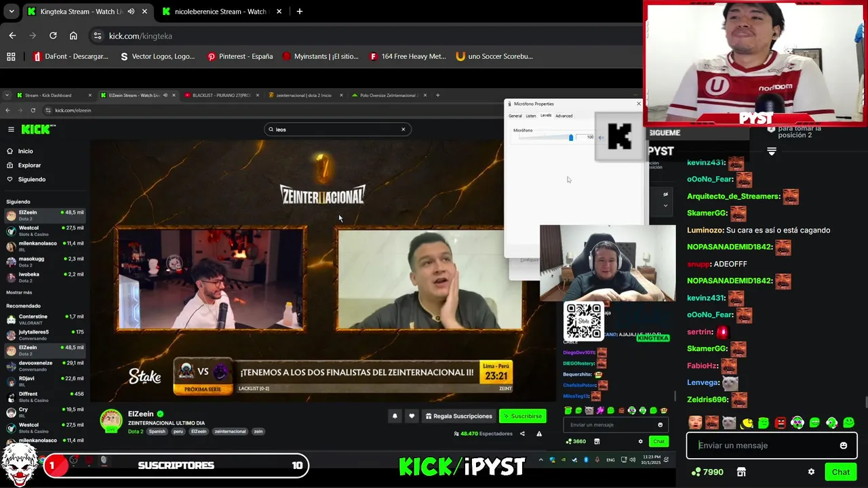Open the DaFont bookmark
This screenshot has width=868, height=488.
click(71, 56)
